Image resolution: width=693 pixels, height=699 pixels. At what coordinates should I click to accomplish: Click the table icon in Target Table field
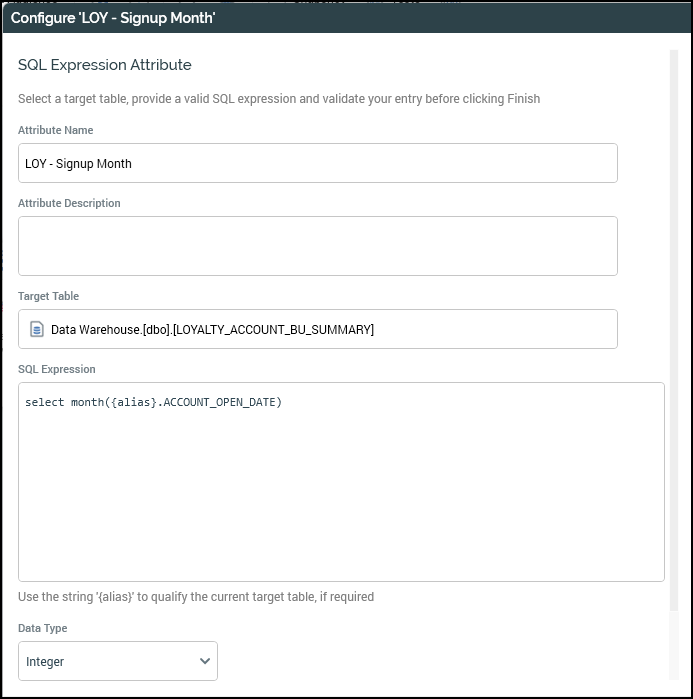pyautogui.click(x=37, y=329)
